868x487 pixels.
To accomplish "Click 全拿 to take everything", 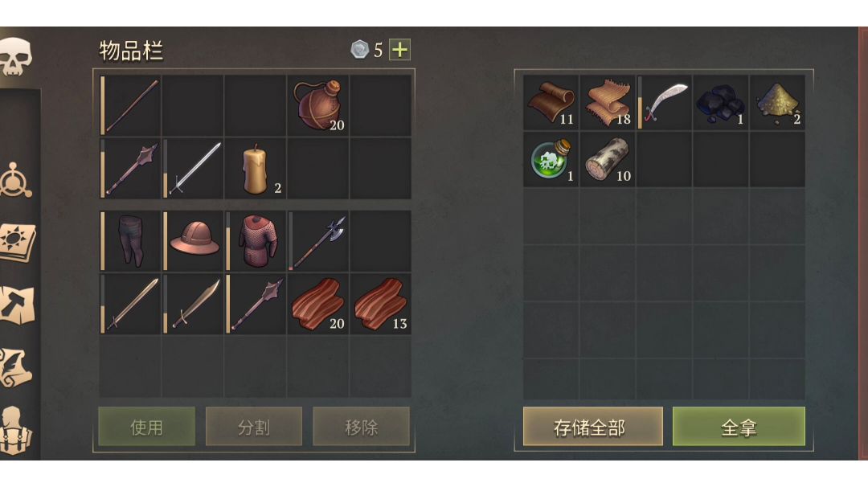I will coord(739,427).
